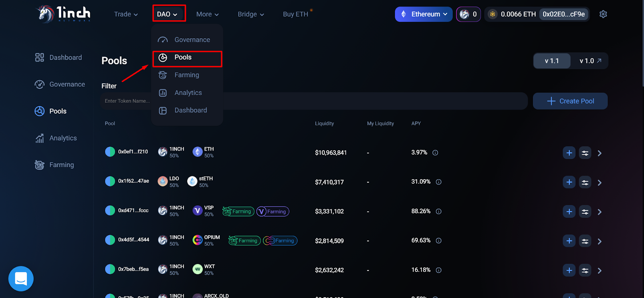
Task: Click the info icon beside 69.63% APY
Action: click(439, 241)
